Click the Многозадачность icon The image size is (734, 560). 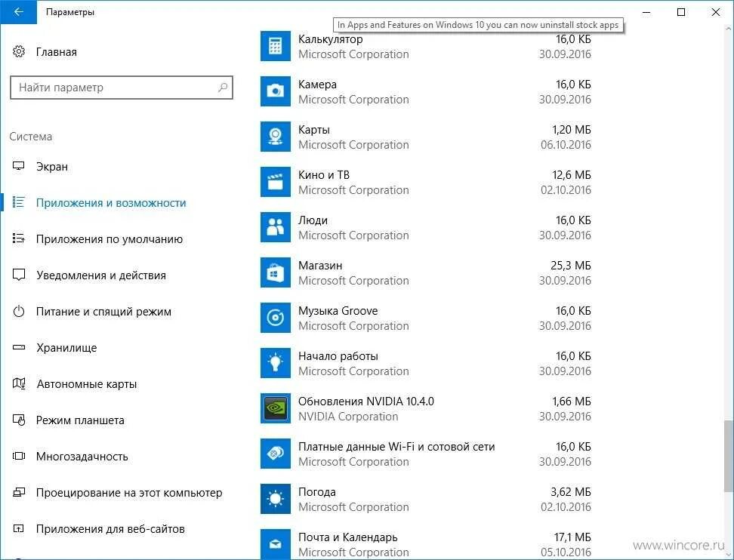point(19,456)
